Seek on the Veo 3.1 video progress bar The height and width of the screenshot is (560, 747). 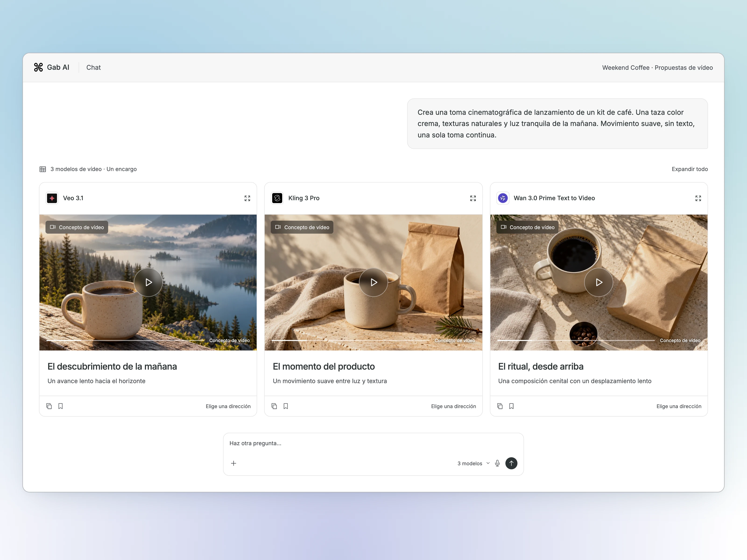click(125, 341)
